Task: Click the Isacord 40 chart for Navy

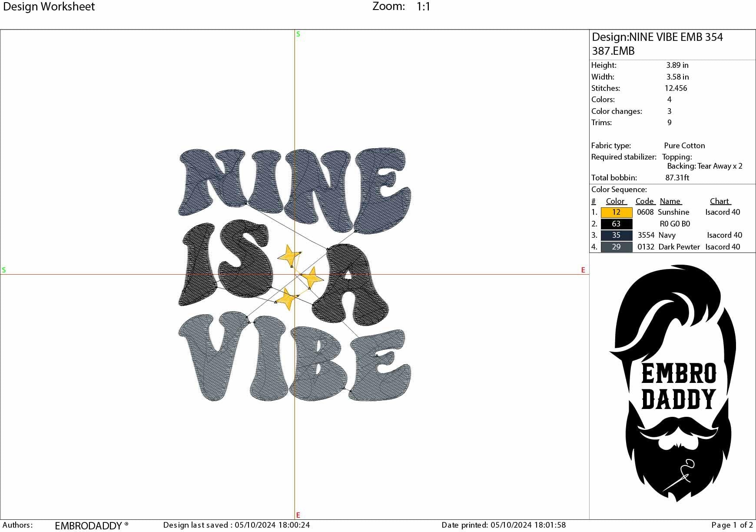Action: pos(724,235)
